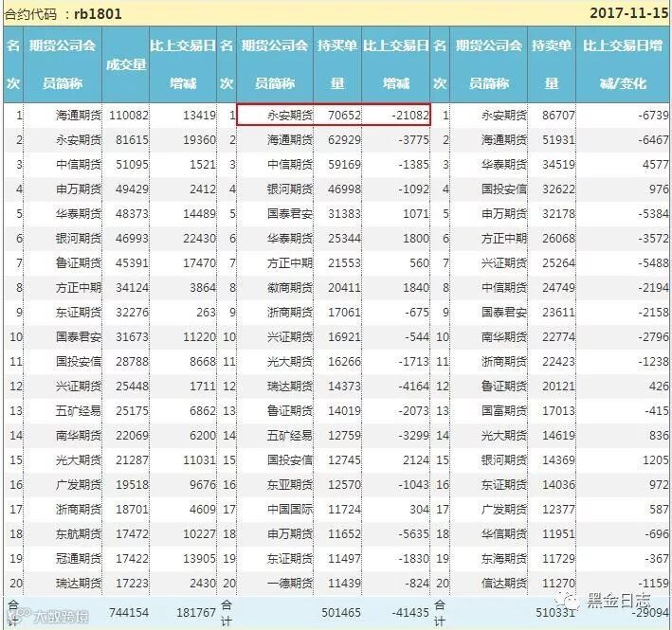This screenshot has height=630, width=672.
Task: Click long position value 17061
Action: pos(345,313)
